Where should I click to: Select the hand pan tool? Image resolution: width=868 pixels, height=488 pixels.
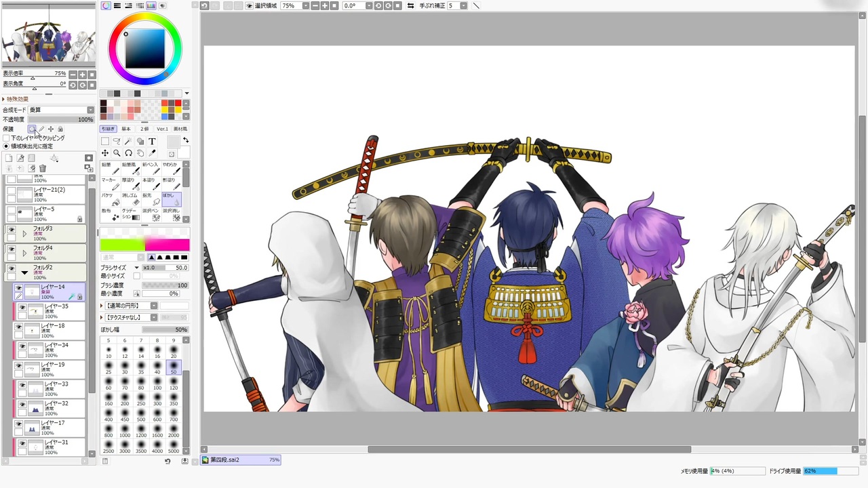point(140,153)
